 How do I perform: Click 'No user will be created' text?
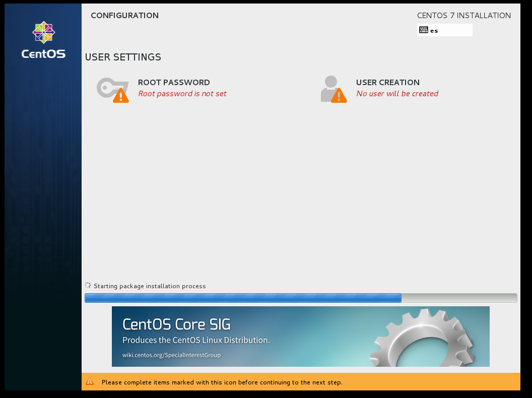pos(397,94)
